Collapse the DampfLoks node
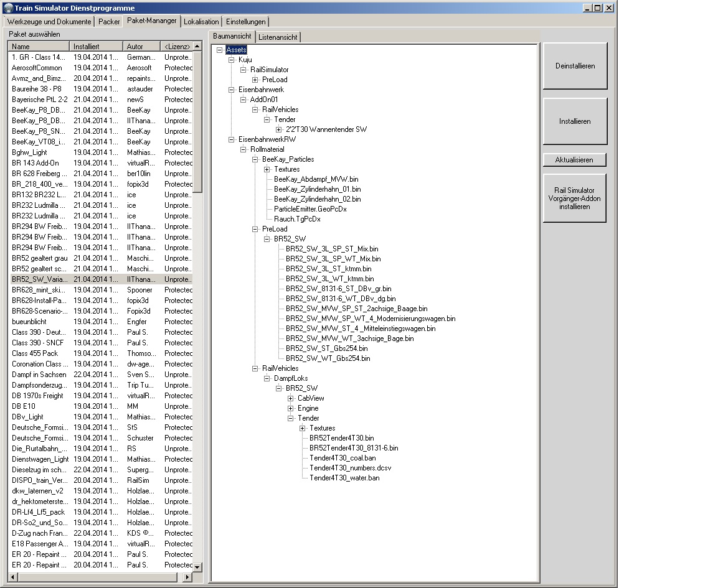Viewport: 718px width, 588px height. 267,378
